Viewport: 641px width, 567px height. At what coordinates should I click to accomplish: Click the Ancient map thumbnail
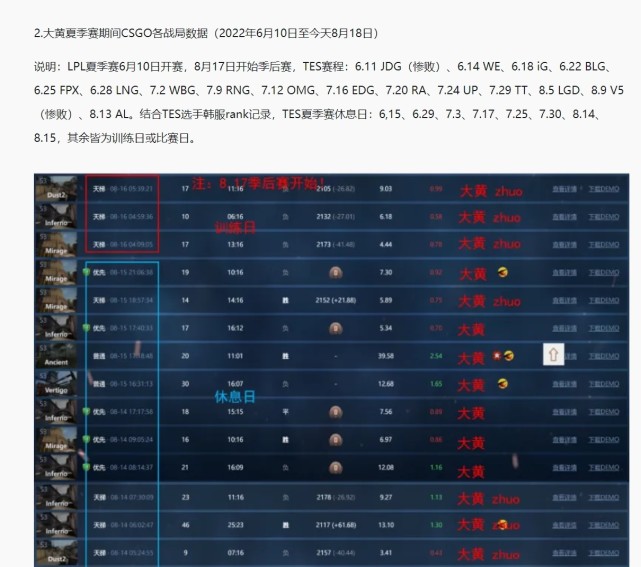(56, 354)
